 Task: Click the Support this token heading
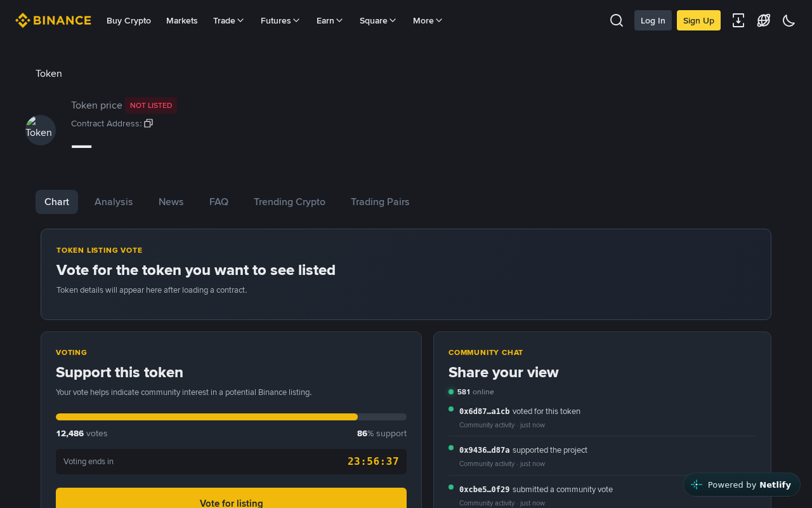pyautogui.click(x=119, y=372)
